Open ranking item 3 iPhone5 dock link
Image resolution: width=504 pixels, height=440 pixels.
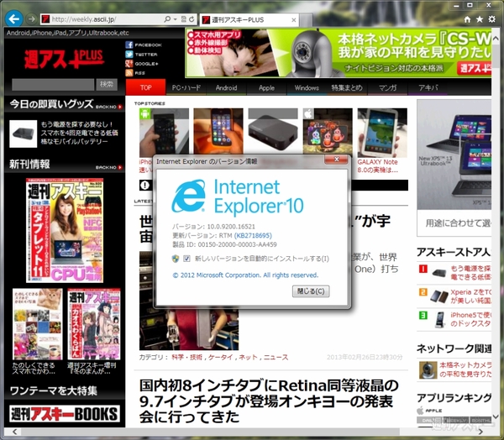[x=470, y=319]
